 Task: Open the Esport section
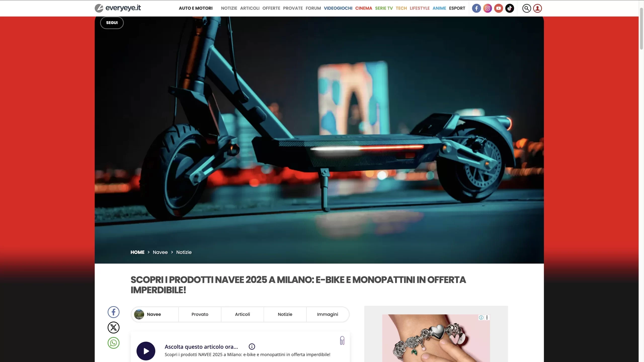click(457, 8)
